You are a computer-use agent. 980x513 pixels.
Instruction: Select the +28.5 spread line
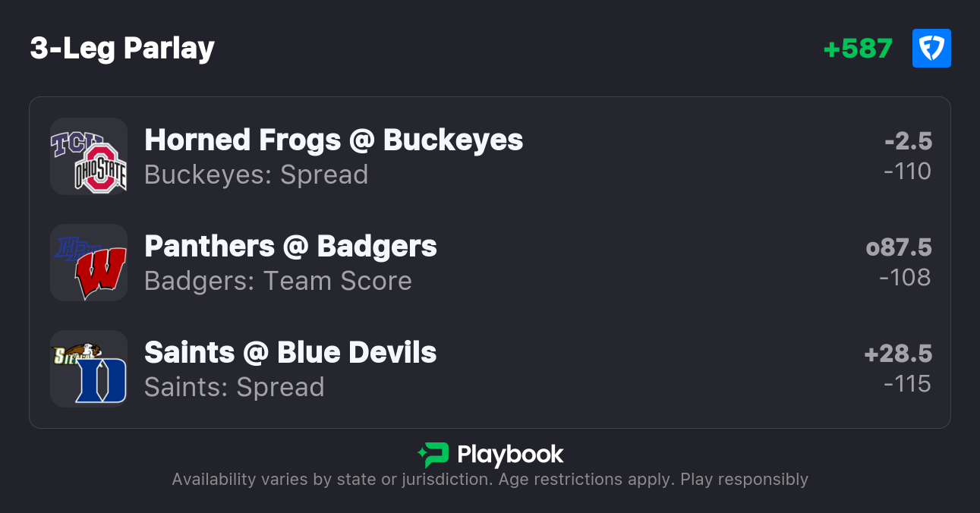coord(898,354)
